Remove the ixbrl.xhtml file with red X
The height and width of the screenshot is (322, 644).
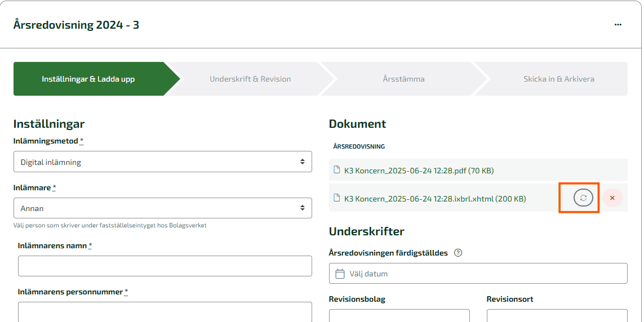pos(612,198)
